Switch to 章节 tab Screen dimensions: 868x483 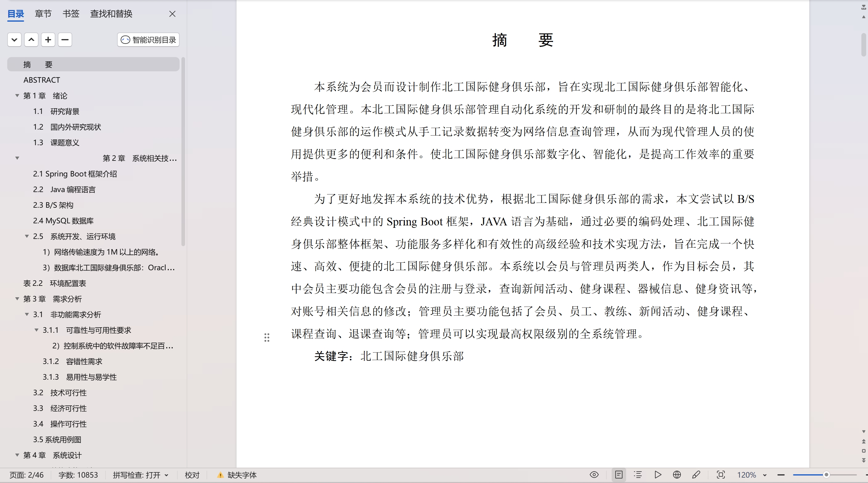coord(43,14)
